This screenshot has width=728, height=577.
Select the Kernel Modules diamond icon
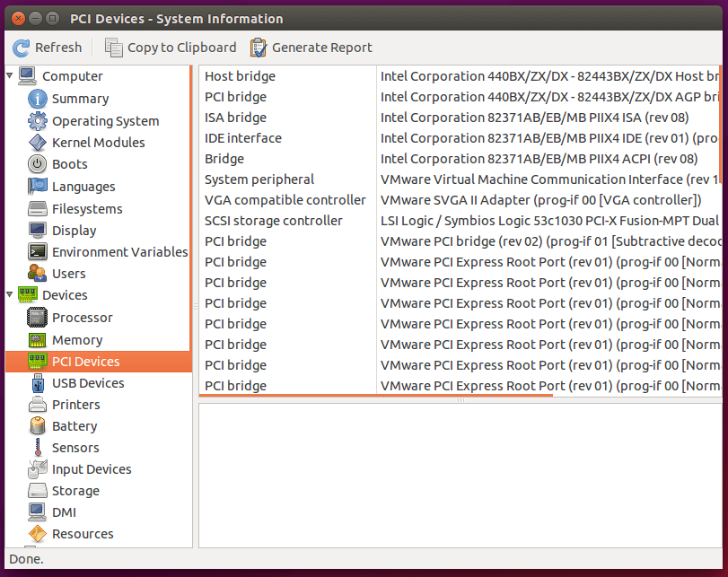tap(38, 143)
